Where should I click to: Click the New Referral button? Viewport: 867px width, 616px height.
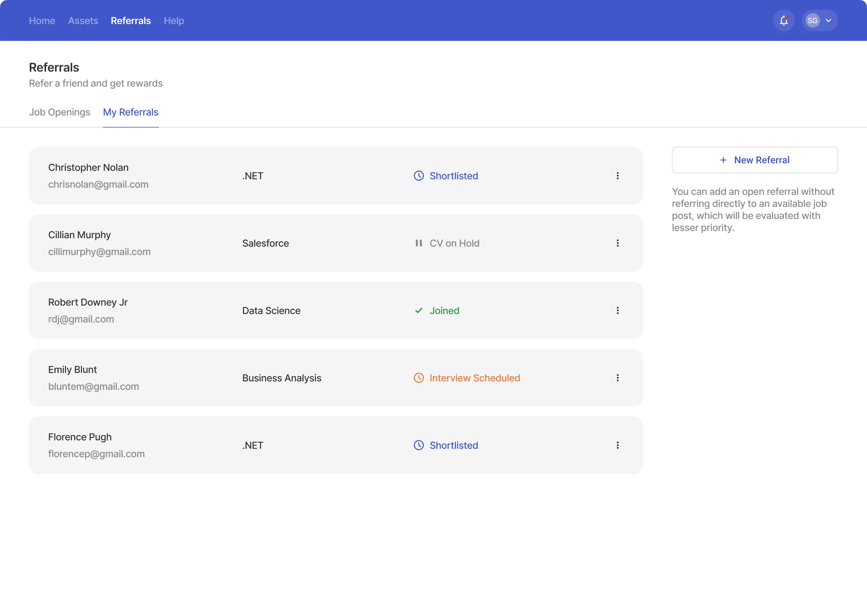pos(755,160)
